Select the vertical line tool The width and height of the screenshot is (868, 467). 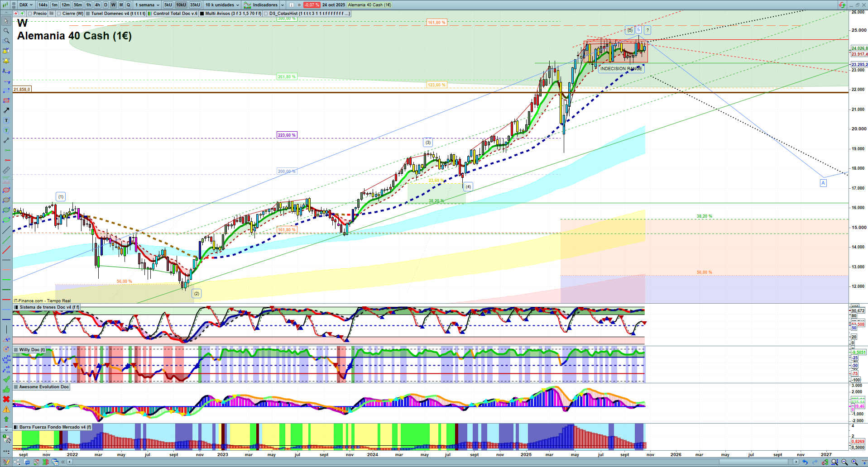point(6,329)
